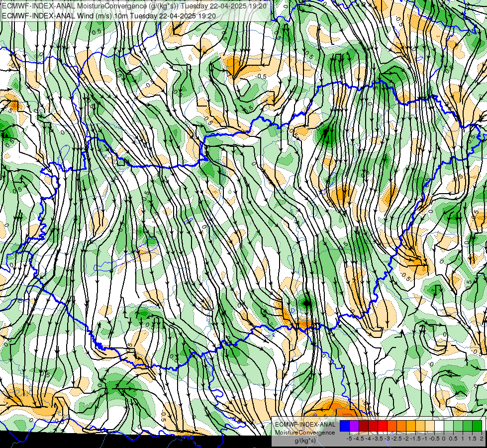Click the -2.5 legend scale value
This screenshot has width=487, height=448.
pyautogui.click(x=396, y=439)
